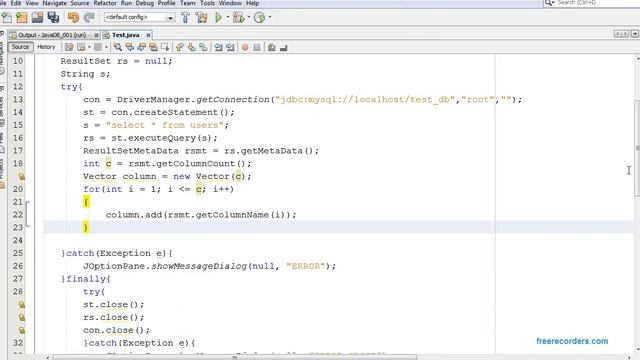Click hint bulb icon beside Vector column line
The width and height of the screenshot is (640, 360).
pos(22,176)
